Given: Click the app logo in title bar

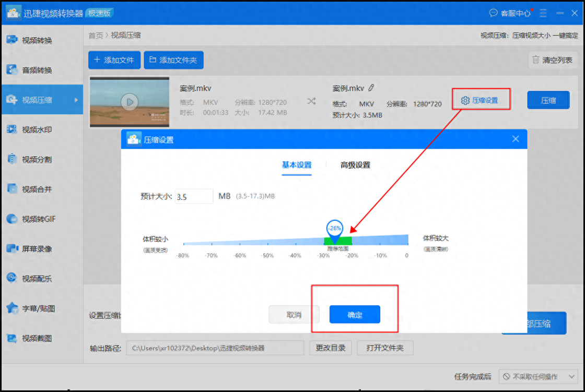Looking at the screenshot, I should click(x=14, y=13).
